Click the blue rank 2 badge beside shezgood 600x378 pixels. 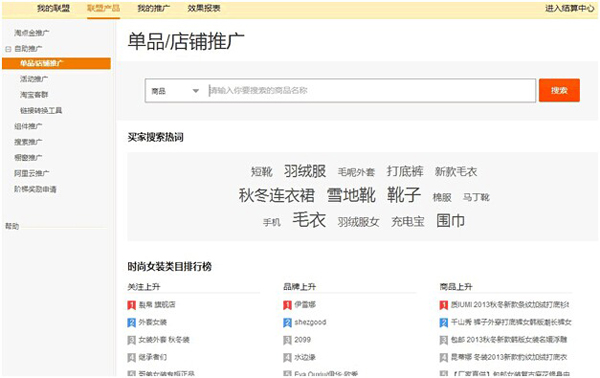pyautogui.click(x=287, y=323)
